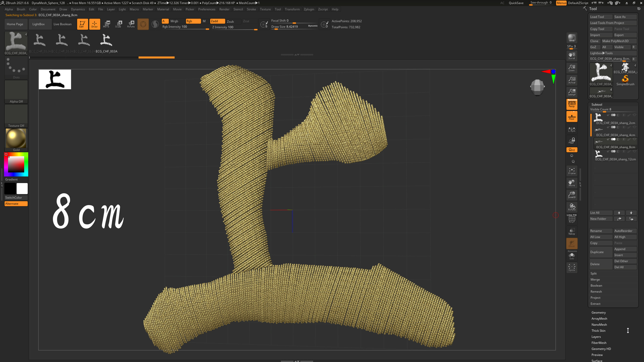
Task: Expand the Split section
Action: point(593,273)
